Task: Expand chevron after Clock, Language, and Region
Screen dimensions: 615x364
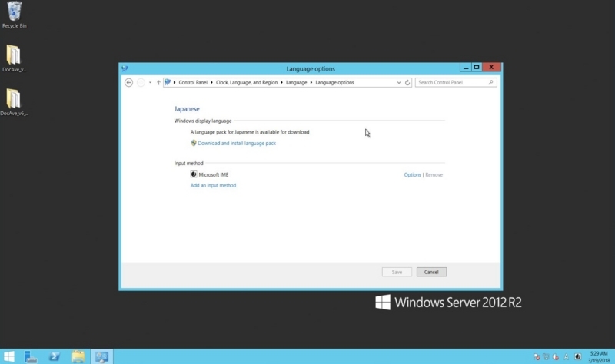Action: (x=281, y=83)
